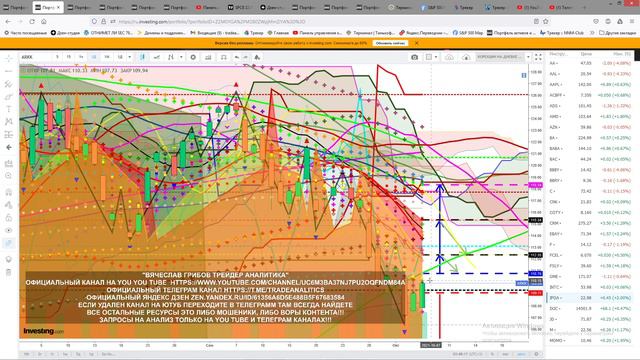This screenshot has height=360, width=640.
Task: Load chart layout from cloud
Action: (x=466, y=57)
